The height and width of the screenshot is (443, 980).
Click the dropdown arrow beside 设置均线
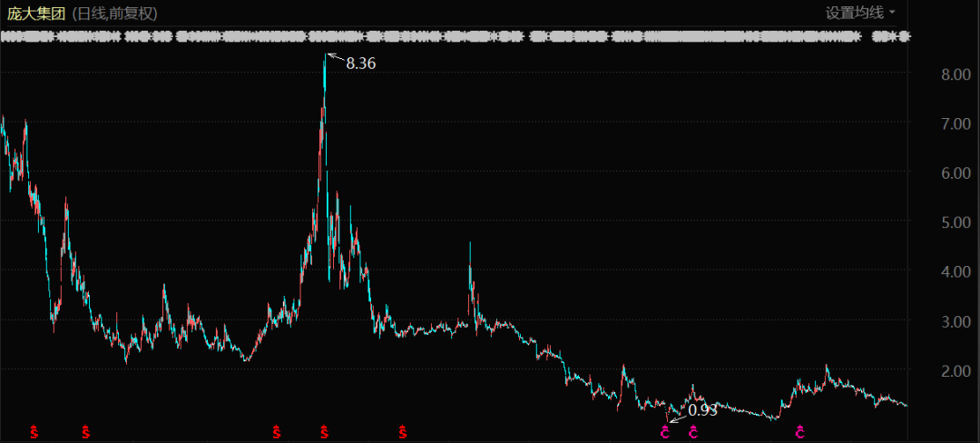892,13
